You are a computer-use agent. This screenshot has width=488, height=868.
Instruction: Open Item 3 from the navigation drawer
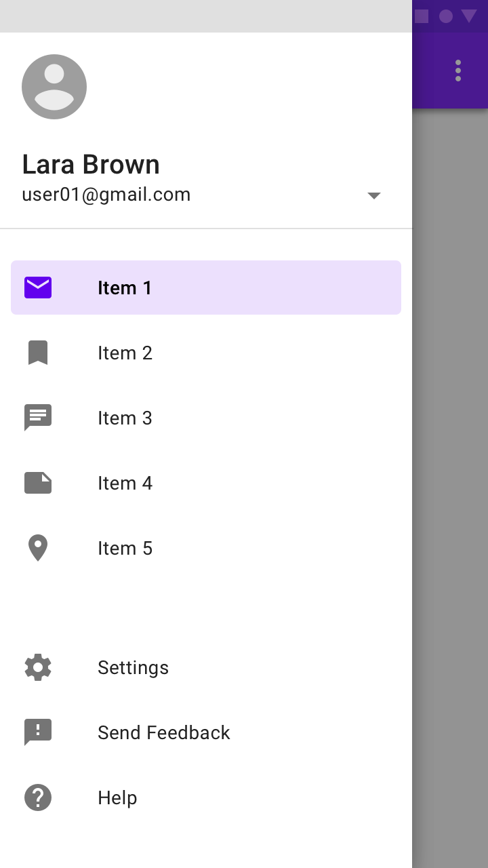pyautogui.click(x=206, y=418)
